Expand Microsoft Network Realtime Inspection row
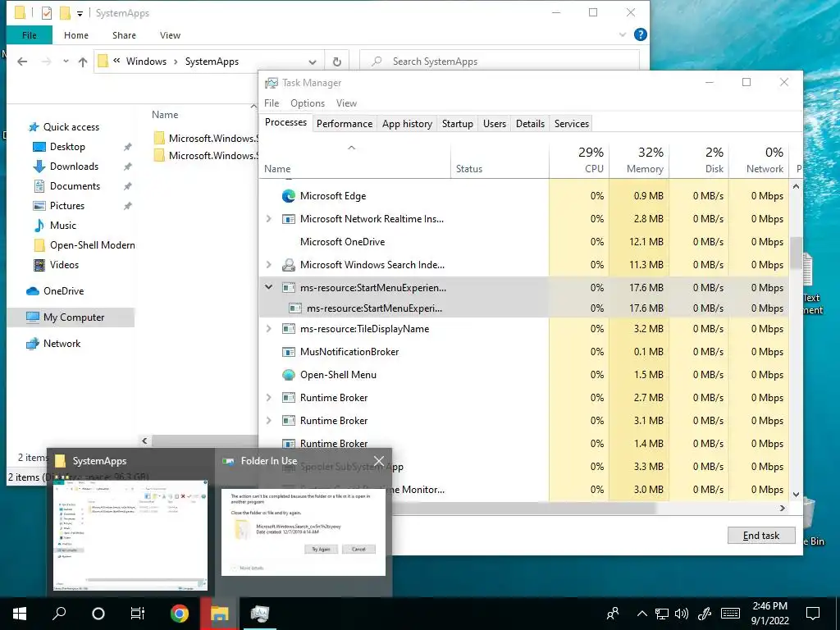Screen dimensions: 840x630 pos(269,219)
